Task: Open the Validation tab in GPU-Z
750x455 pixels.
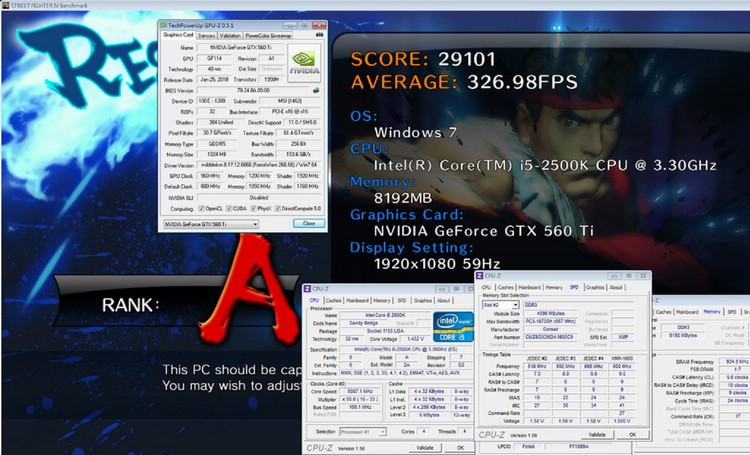Action: coord(230,35)
